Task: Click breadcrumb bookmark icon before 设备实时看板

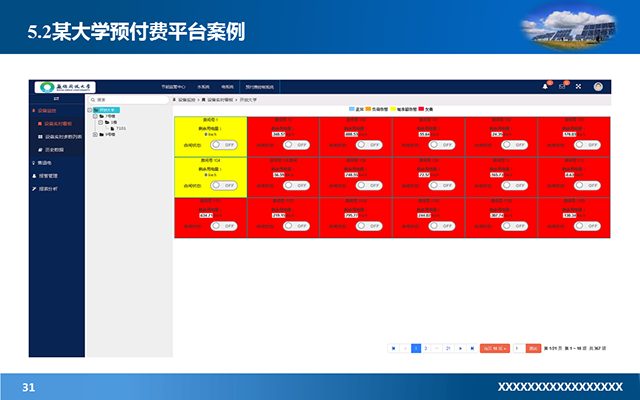Action: 203,100
